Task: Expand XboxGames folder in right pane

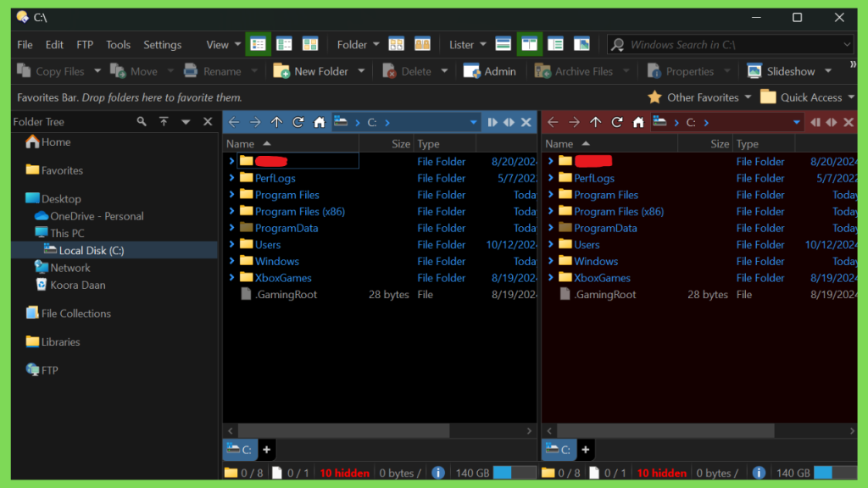Action: [x=551, y=278]
